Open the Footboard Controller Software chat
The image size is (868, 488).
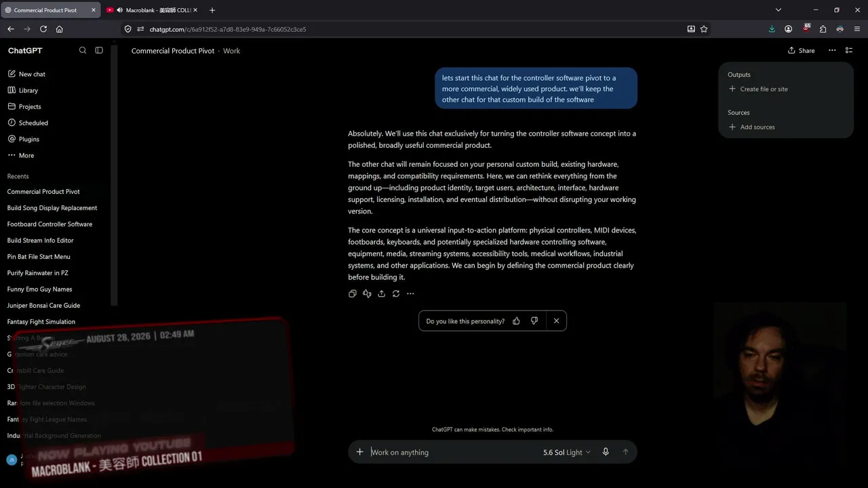tap(50, 224)
